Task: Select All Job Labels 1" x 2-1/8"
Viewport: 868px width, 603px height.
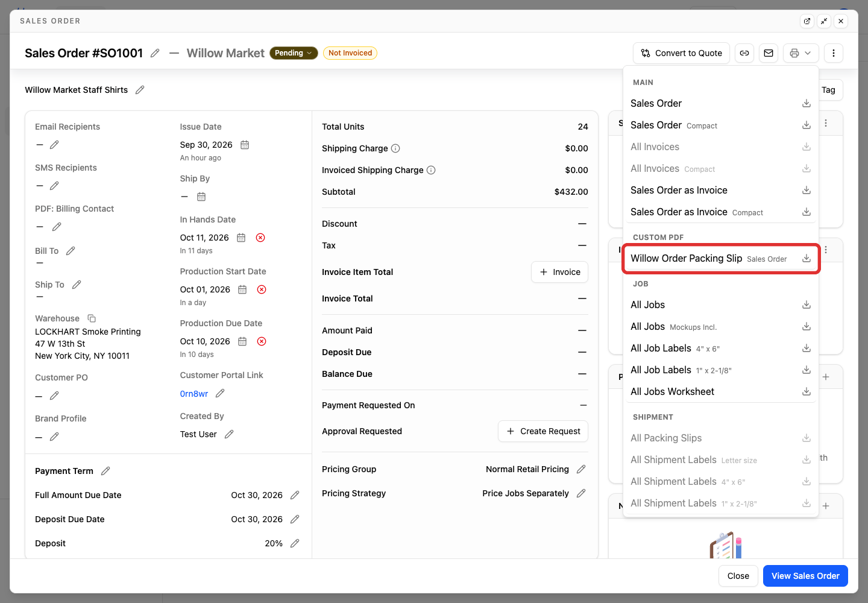Action: tap(720, 370)
